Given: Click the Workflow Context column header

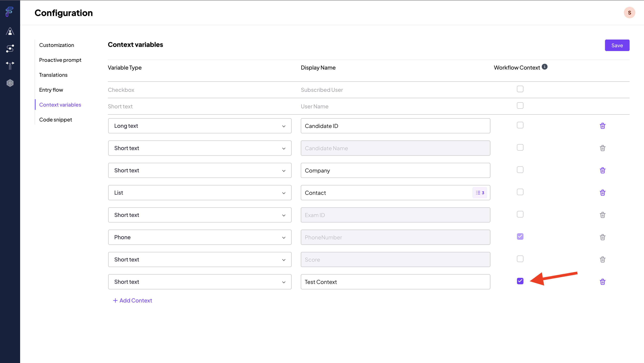Looking at the screenshot, I should tap(517, 68).
